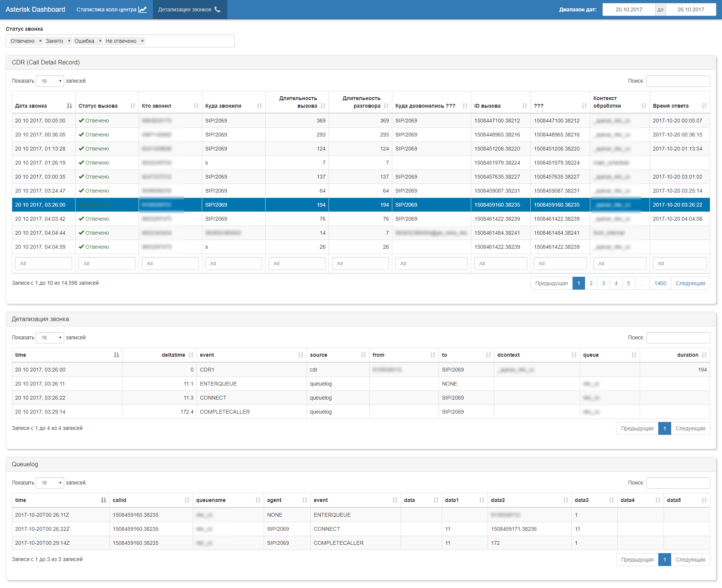Sort by Кто звонил column icon
This screenshot has height=588, width=722.
pos(196,106)
